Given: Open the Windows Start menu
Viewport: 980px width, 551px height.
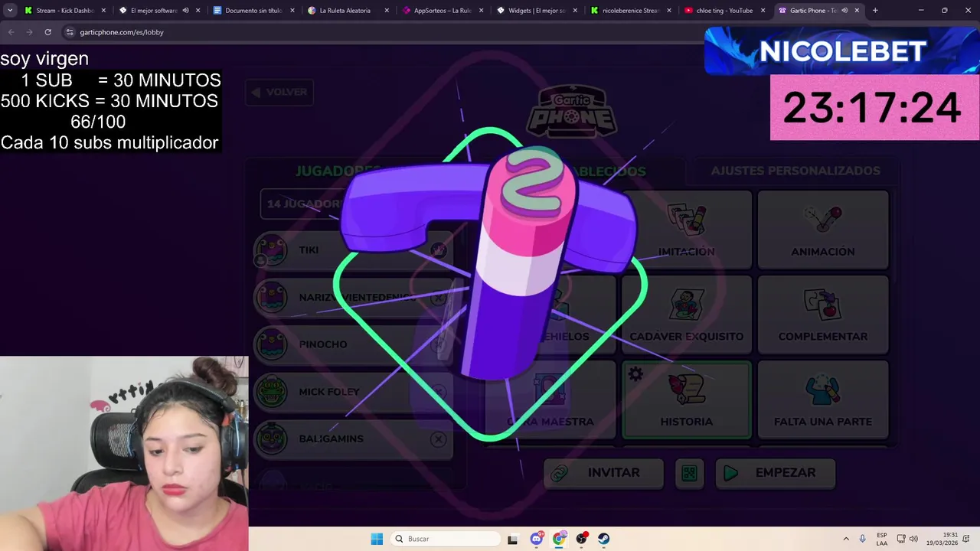Looking at the screenshot, I should click(377, 539).
